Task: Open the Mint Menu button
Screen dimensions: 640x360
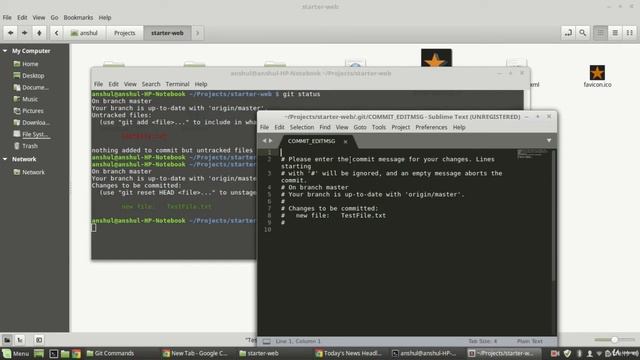Action: click(16, 353)
